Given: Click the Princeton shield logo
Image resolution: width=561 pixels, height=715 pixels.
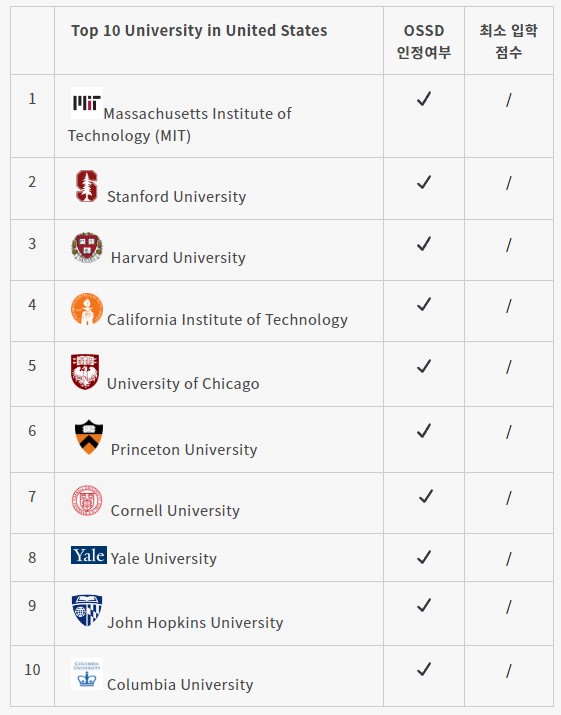Looking at the screenshot, I should point(88,437).
